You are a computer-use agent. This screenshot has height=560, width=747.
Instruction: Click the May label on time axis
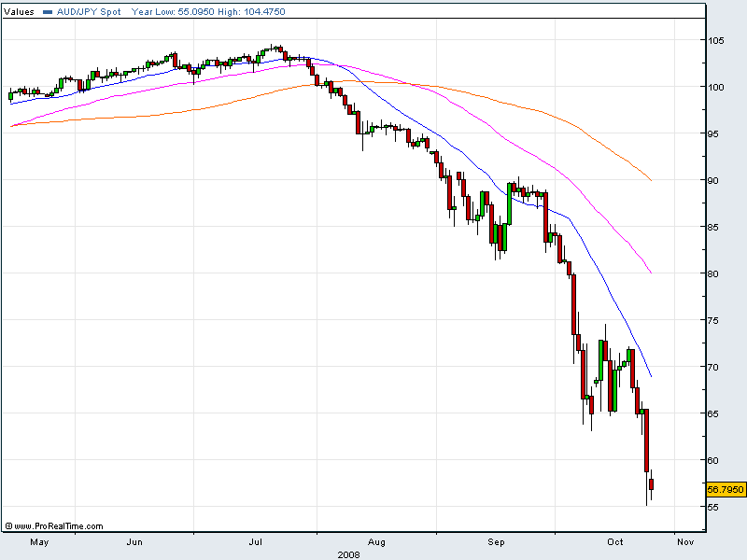tap(39, 541)
